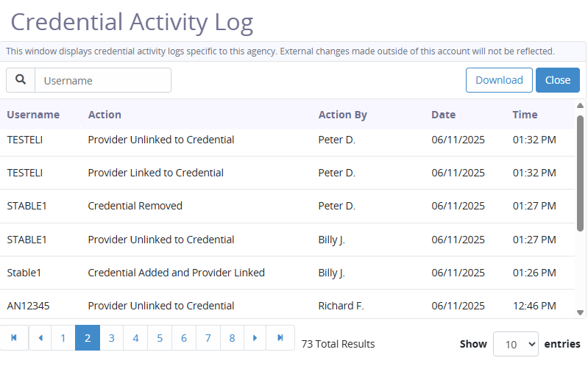Click into the Username search field
Screen dimensions: 588x366
click(103, 81)
